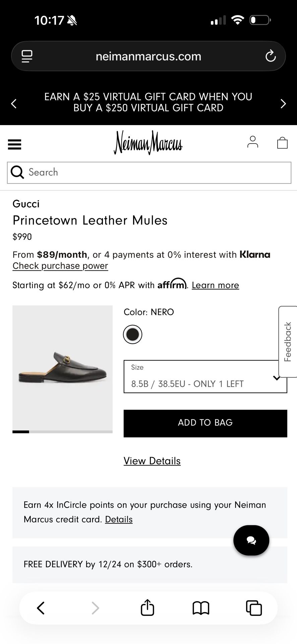Open Safari bookmarks book icon
Image resolution: width=297 pixels, height=644 pixels.
[x=201, y=608]
